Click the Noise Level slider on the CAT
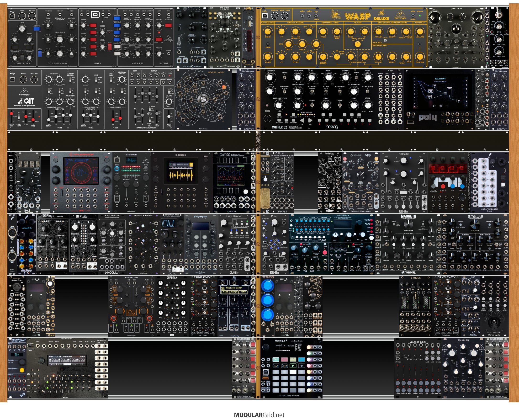Screen dimensions: 519x420 click(169, 116)
